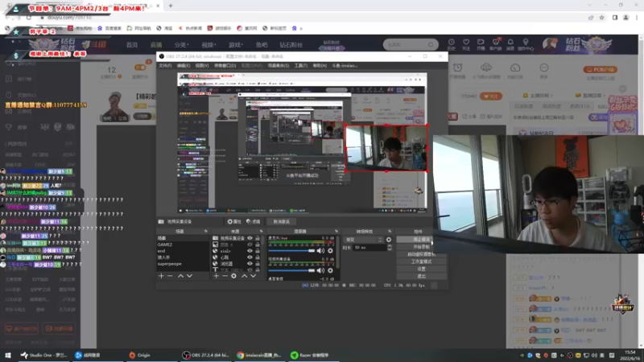Click the 小飞碟 UFO icon
Viewport: 644px width, 362px height.
pyautogui.click(x=486, y=68)
